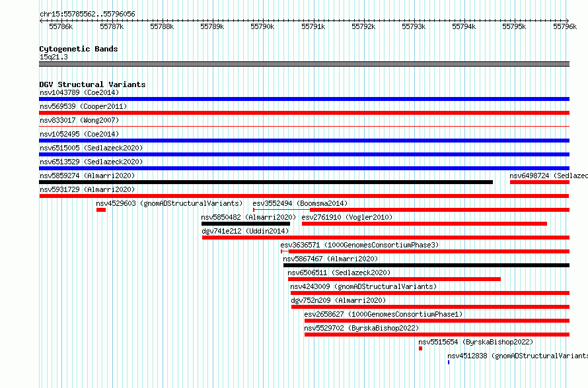
Task: Open nsv6515005 (Sedlazeck2020) label
Action: click(x=91, y=148)
